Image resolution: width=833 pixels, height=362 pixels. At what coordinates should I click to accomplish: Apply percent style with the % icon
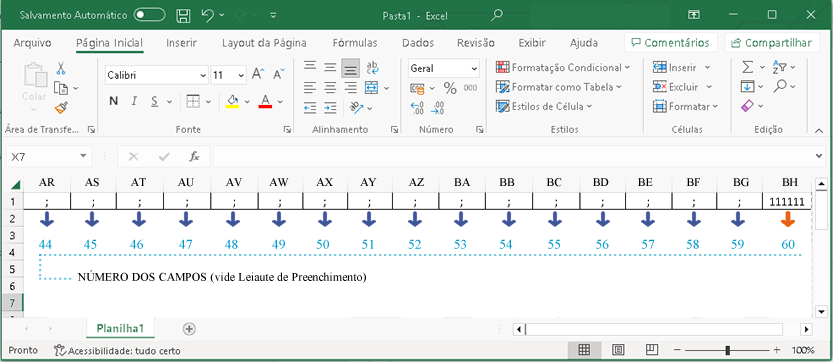pyautogui.click(x=450, y=88)
